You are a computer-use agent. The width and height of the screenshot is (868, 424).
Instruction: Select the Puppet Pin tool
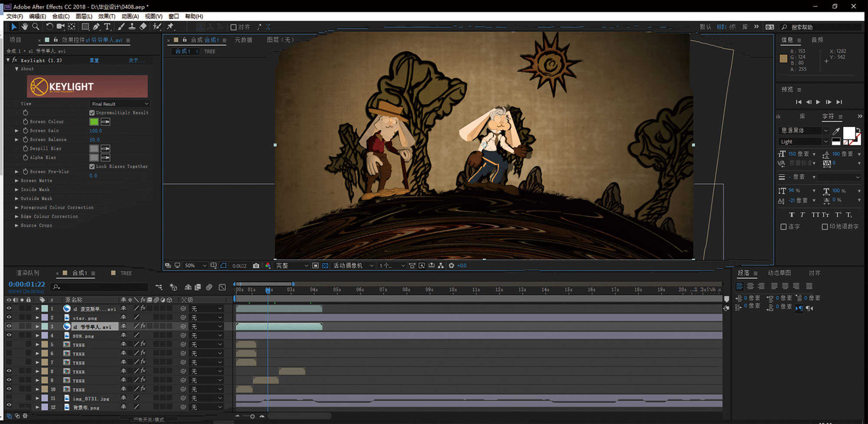point(171,27)
